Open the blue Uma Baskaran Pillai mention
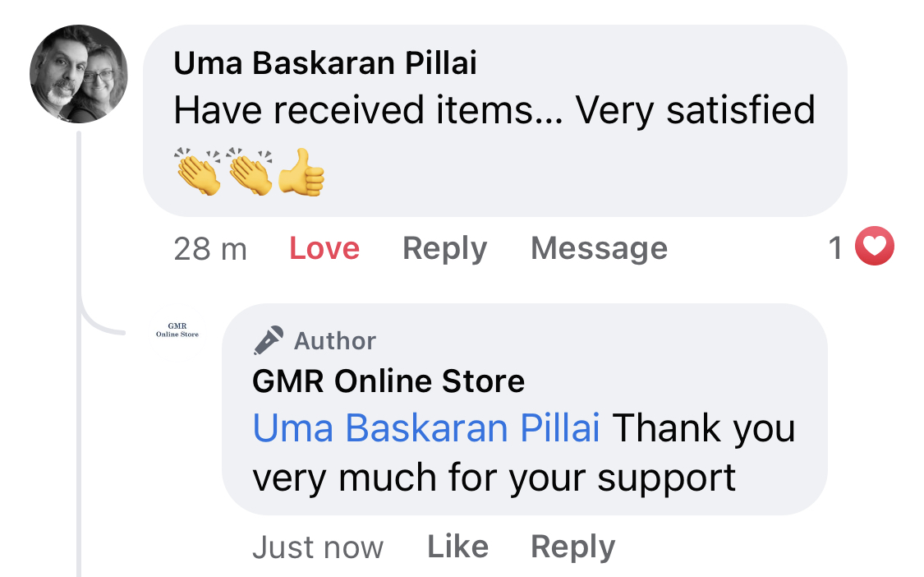 (426, 427)
